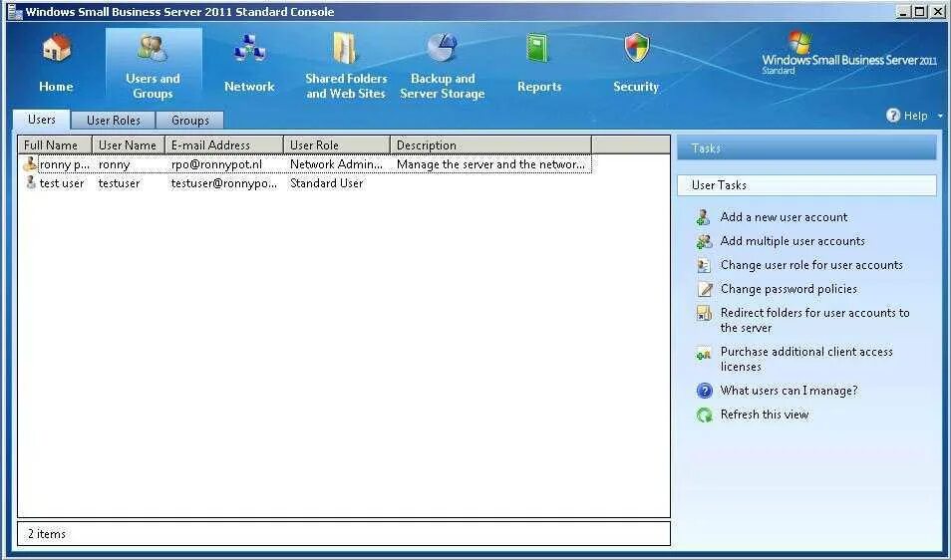
Task: Maximize the console window
Action: [x=920, y=11]
